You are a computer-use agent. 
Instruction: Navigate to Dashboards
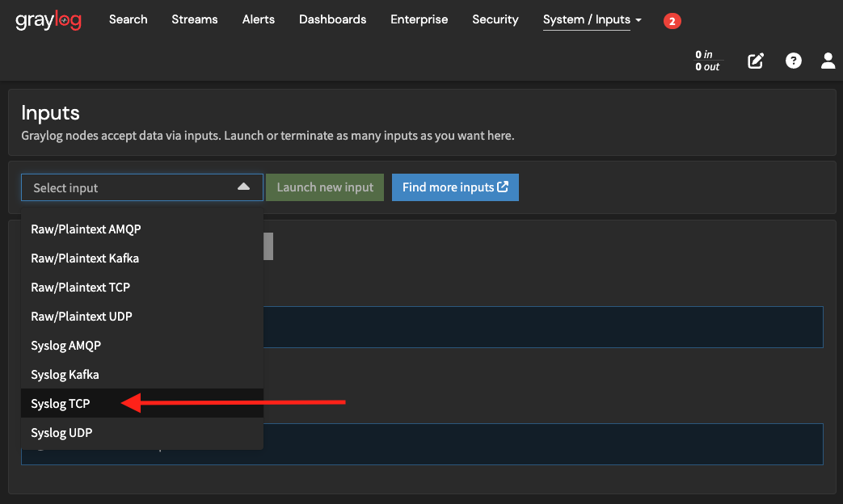pyautogui.click(x=333, y=19)
